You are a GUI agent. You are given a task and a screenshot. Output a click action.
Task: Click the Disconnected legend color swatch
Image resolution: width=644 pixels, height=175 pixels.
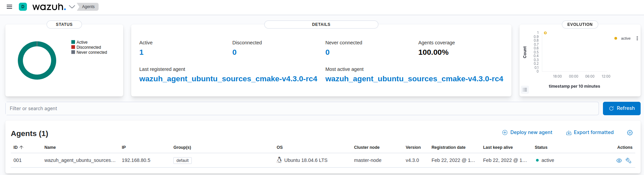click(73, 47)
